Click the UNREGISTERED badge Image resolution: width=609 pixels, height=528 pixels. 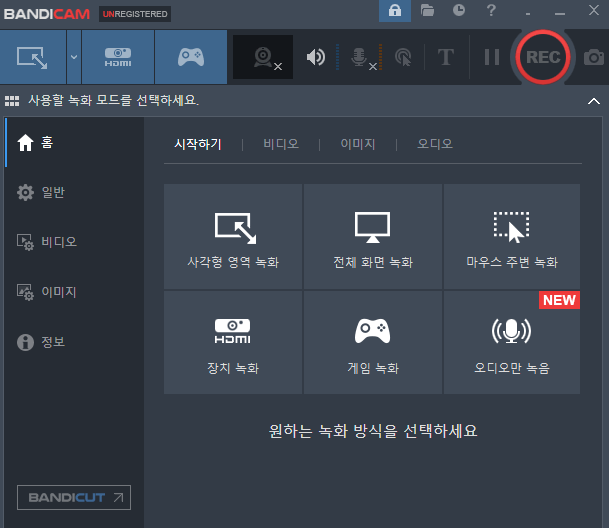coord(135,14)
